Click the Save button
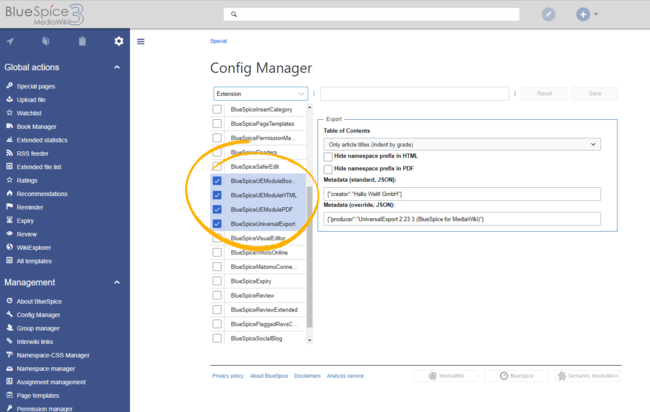This screenshot has height=412, width=650. 594,94
